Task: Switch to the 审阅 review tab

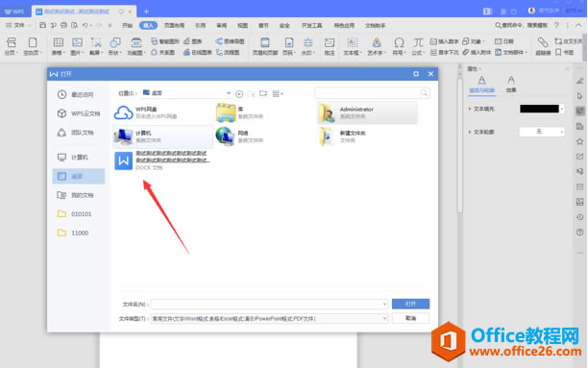Action: tap(221, 25)
